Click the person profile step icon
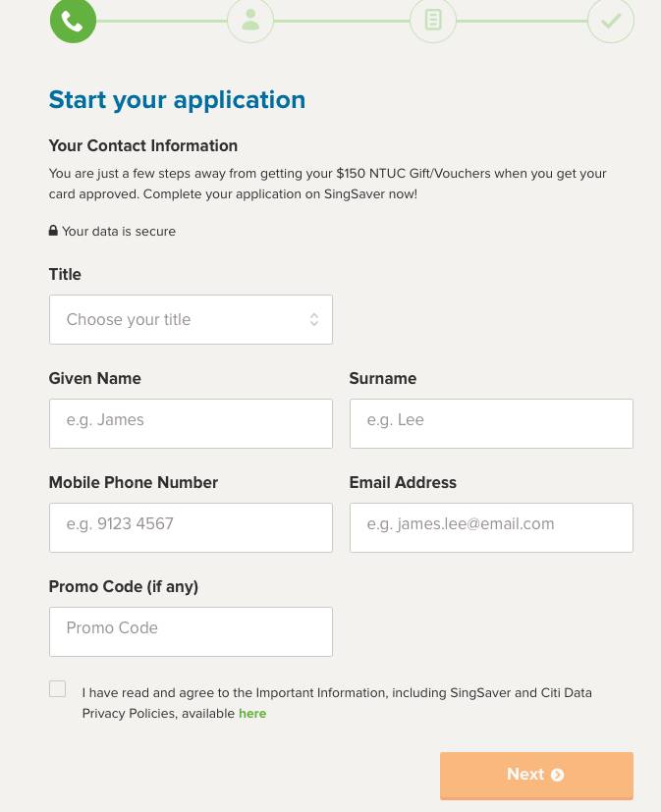 pos(250,20)
